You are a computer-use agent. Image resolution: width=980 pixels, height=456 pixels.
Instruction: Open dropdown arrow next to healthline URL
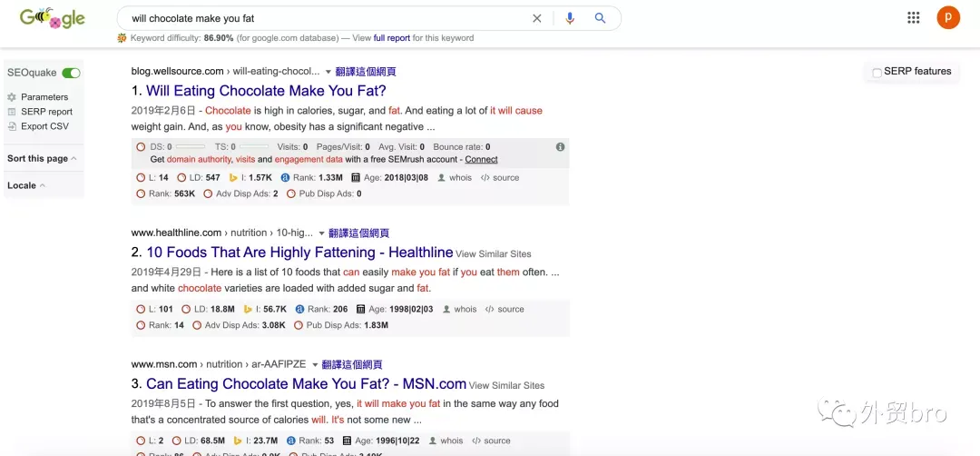click(322, 233)
